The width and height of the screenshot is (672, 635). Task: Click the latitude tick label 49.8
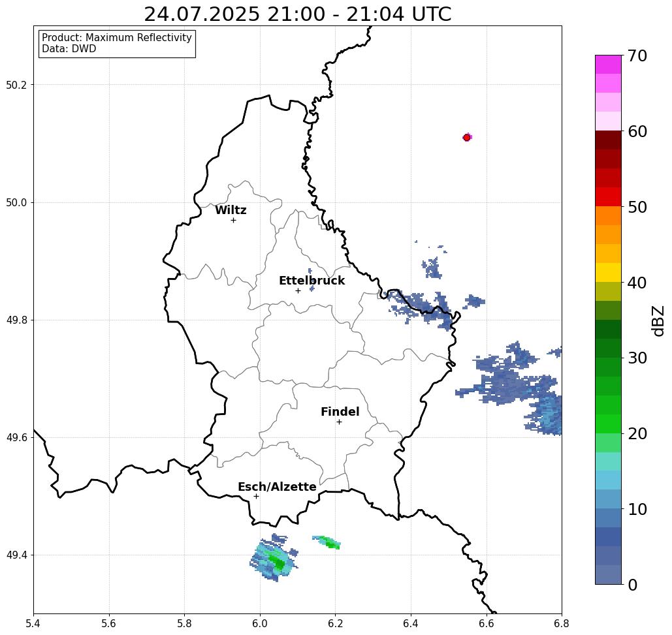coord(16,320)
